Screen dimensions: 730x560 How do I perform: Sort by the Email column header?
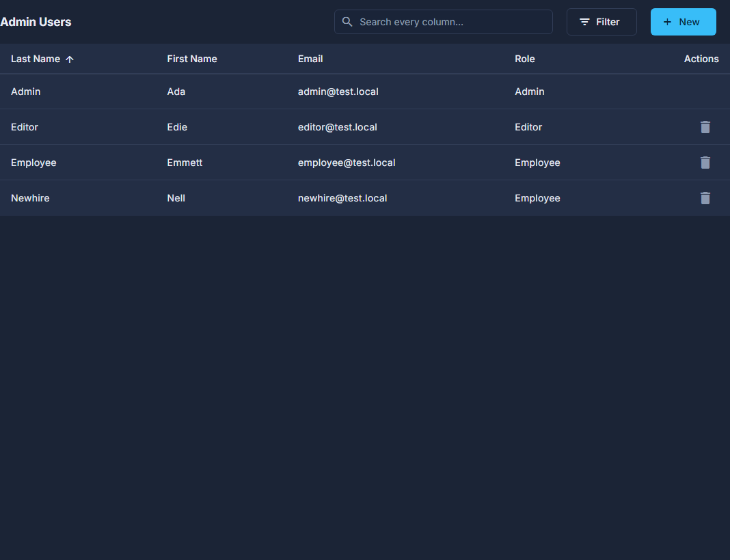pyautogui.click(x=310, y=59)
